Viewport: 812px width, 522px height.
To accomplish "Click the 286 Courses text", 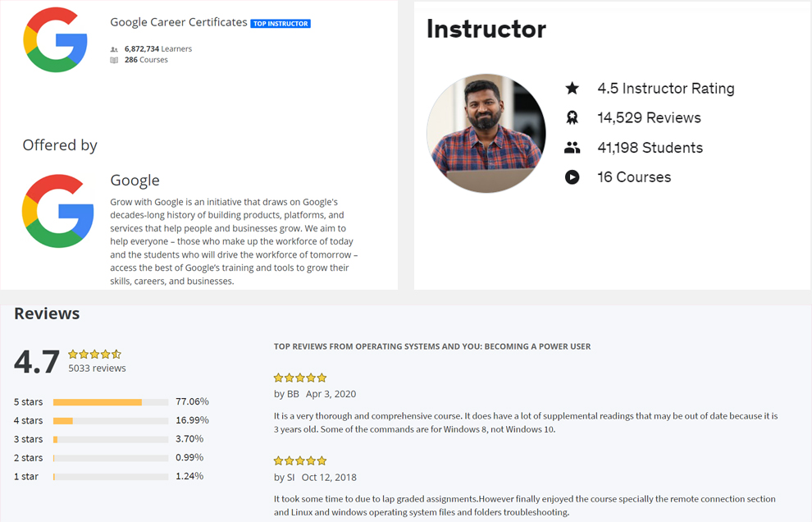I will pos(146,60).
